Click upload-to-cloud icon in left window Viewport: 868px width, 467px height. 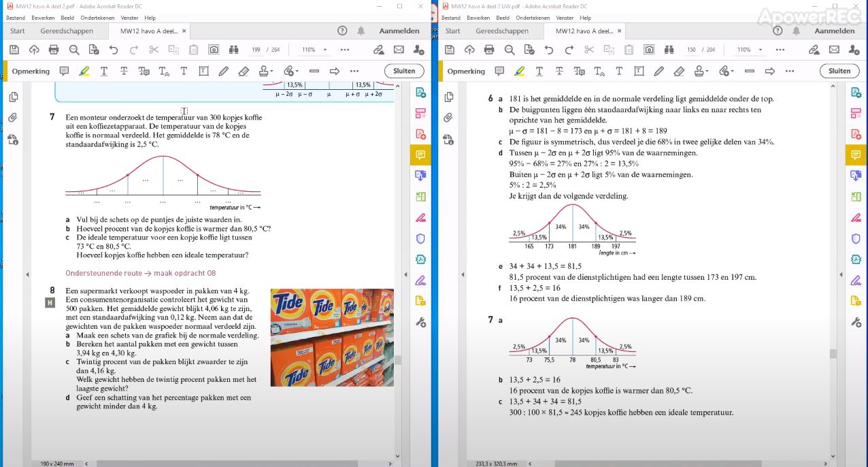click(x=34, y=50)
